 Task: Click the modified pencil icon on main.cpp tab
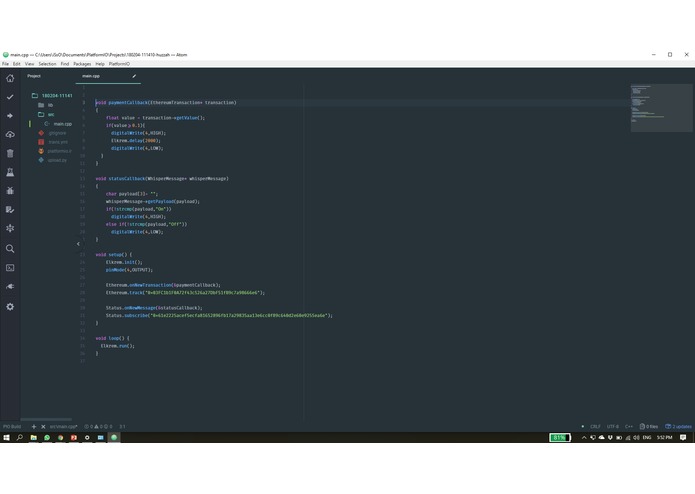[x=134, y=76]
